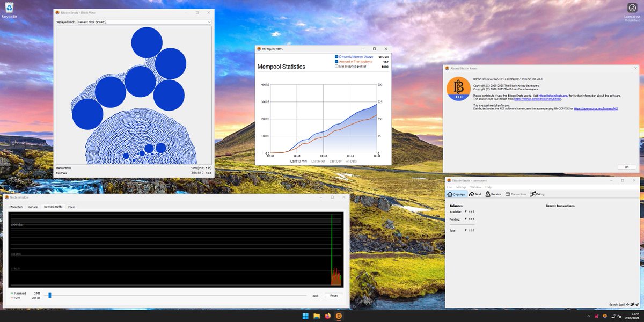Image resolution: width=644 pixels, height=322 pixels.
Task: Click the Mempool Stats window title icon
Action: point(259,49)
